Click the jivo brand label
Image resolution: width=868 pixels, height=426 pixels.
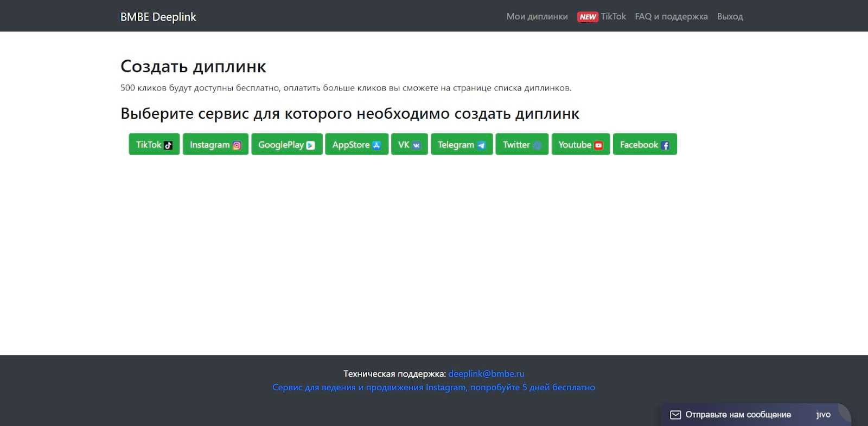(823, 415)
